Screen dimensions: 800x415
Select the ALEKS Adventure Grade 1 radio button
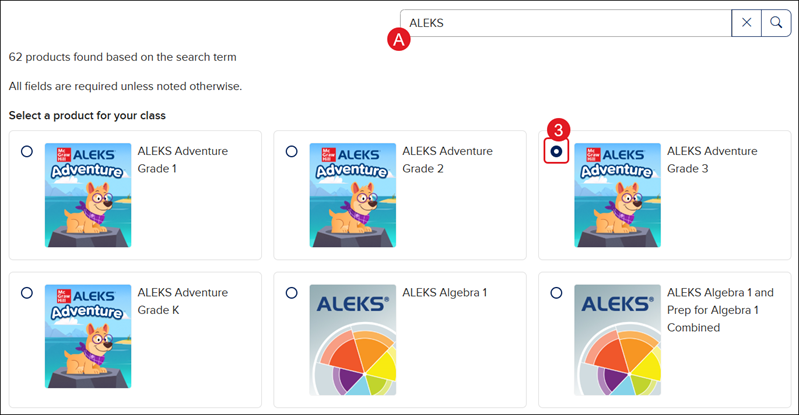(26, 151)
